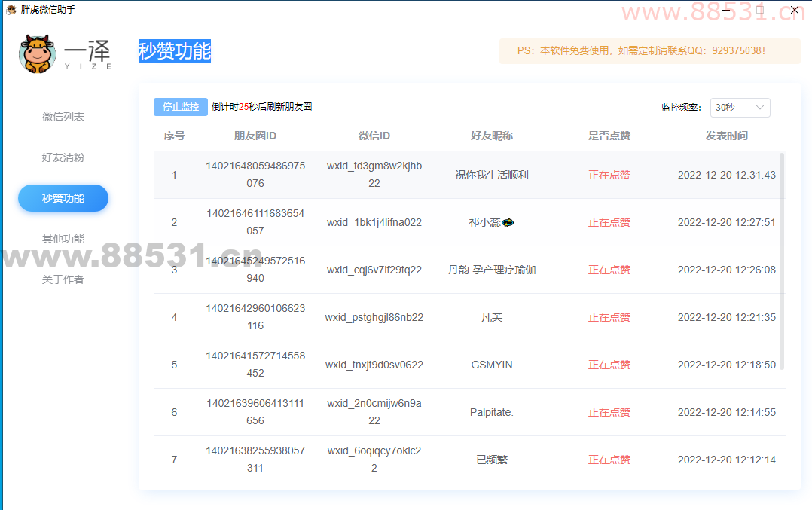Open the 其他功能 sidebar menu
Screen dimensions: 812x510
pyautogui.click(x=63, y=239)
